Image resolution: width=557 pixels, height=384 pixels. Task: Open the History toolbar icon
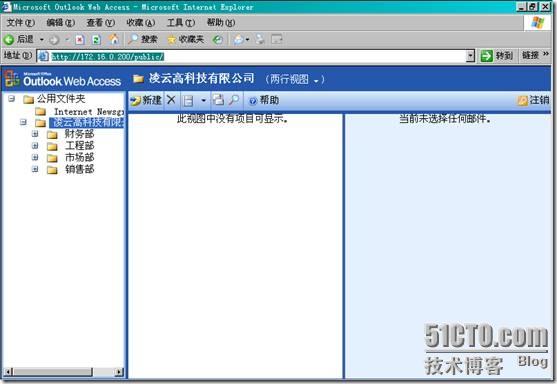pos(217,39)
